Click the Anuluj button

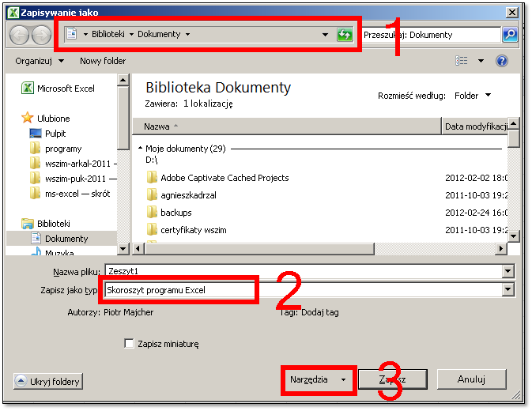pos(470,379)
